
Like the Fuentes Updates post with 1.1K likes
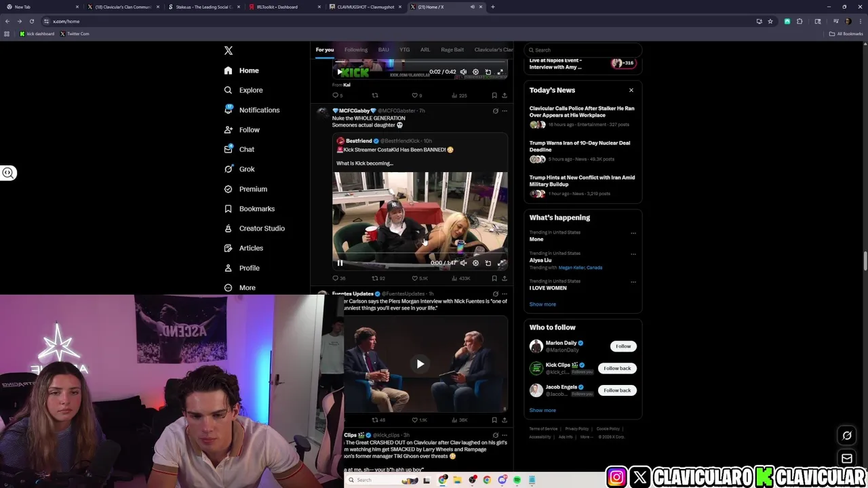point(420,420)
